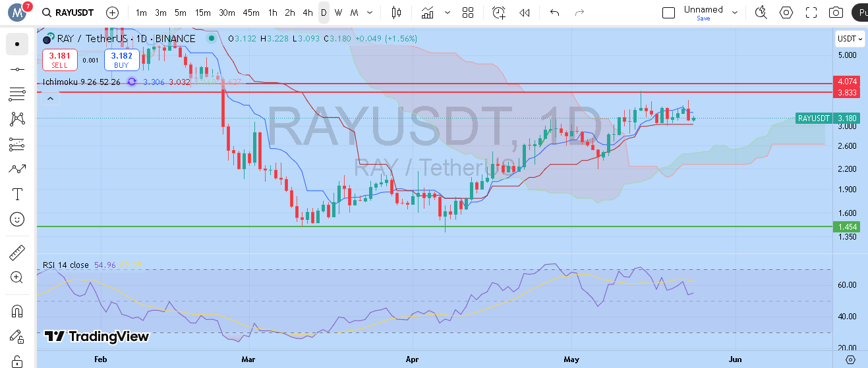Select the 4h timeframe

[x=308, y=13]
